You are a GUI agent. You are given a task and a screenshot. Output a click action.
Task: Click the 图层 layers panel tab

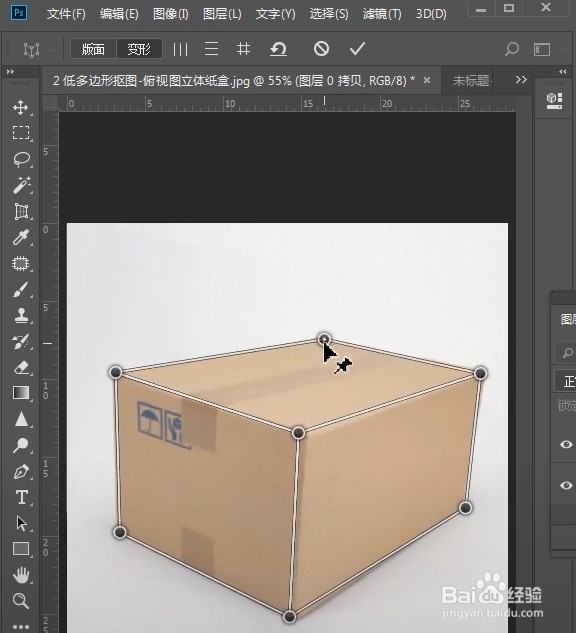pyautogui.click(x=567, y=319)
